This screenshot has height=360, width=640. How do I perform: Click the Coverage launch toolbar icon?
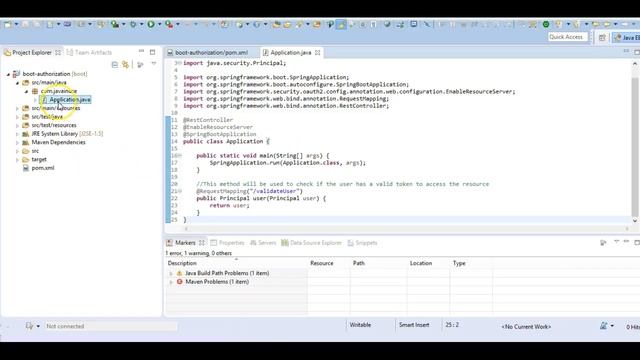(x=115, y=24)
